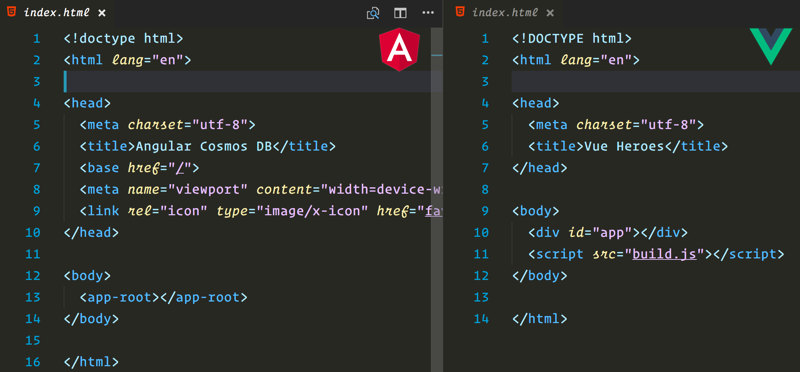Click line number 10 in right editor

click(481, 233)
